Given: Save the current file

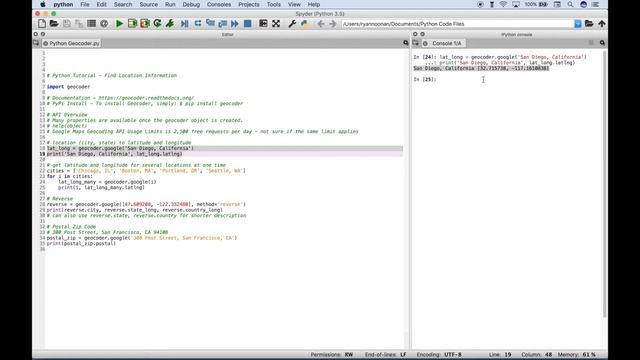Looking at the screenshot, I should 67,24.
